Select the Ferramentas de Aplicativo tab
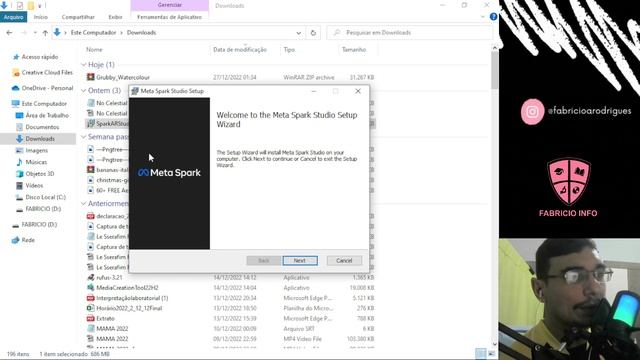This screenshot has width=640, height=360. tap(169, 17)
